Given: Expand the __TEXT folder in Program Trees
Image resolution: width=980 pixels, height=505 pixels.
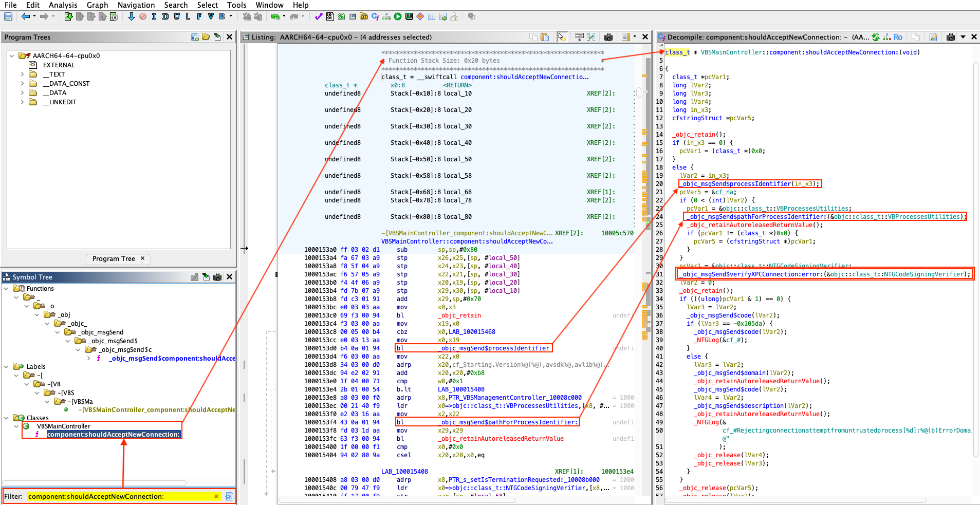Looking at the screenshot, I should [x=22, y=74].
